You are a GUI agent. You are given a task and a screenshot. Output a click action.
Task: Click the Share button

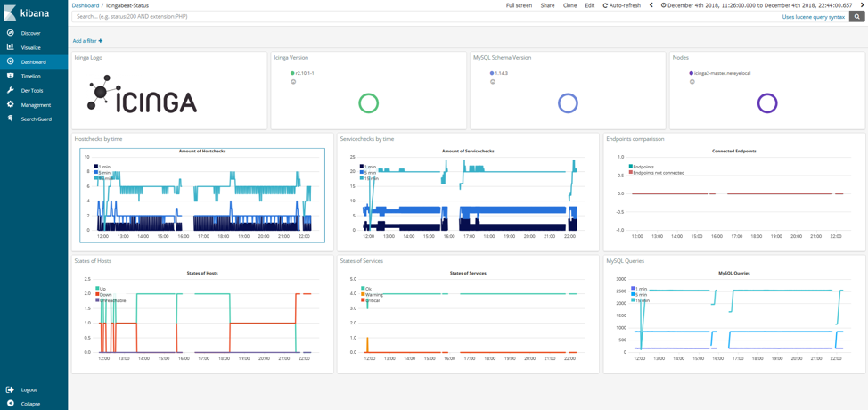tap(547, 5)
